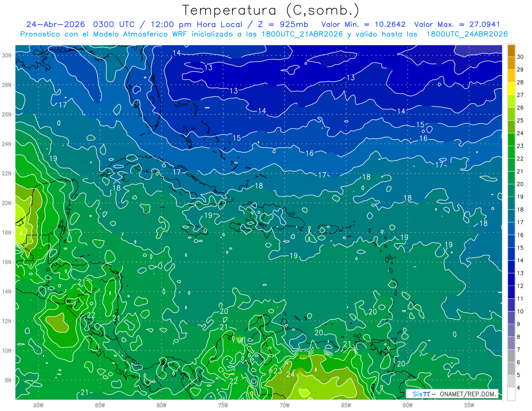The height and width of the screenshot is (411, 532).
Task: Click contour label 23 near northern Colombia
Action: [278, 370]
